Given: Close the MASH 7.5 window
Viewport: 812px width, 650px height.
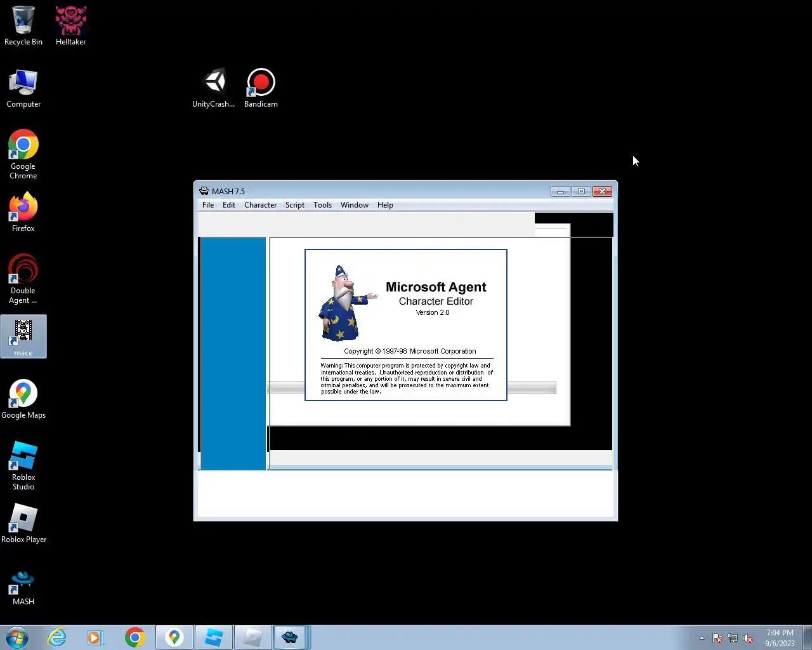Looking at the screenshot, I should (603, 191).
